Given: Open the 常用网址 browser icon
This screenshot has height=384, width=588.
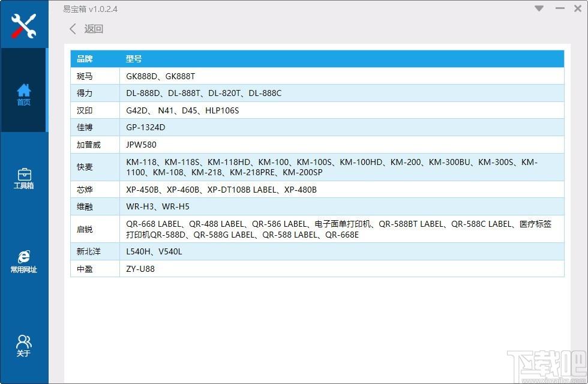Looking at the screenshot, I should coord(23,262).
